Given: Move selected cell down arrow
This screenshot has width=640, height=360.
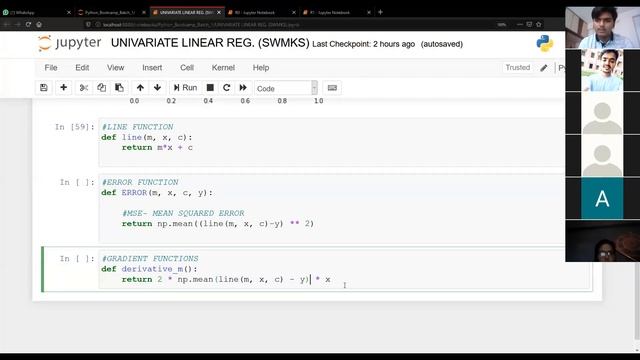Looking at the screenshot, I should [157, 88].
